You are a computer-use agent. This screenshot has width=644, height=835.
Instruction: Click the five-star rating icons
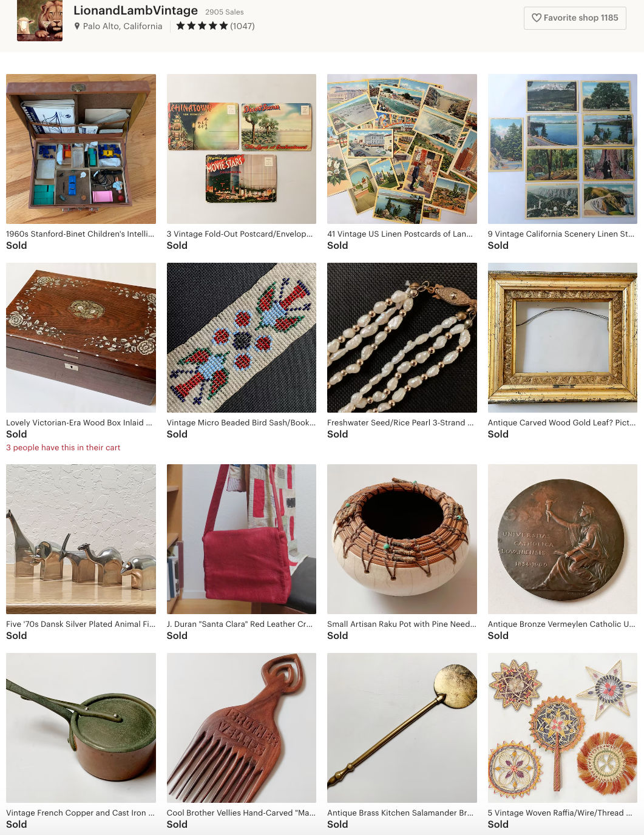(202, 25)
